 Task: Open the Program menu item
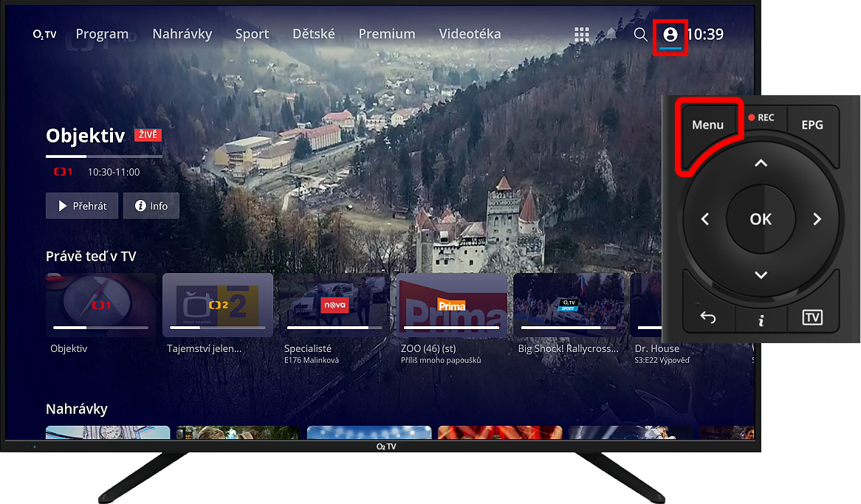102,34
